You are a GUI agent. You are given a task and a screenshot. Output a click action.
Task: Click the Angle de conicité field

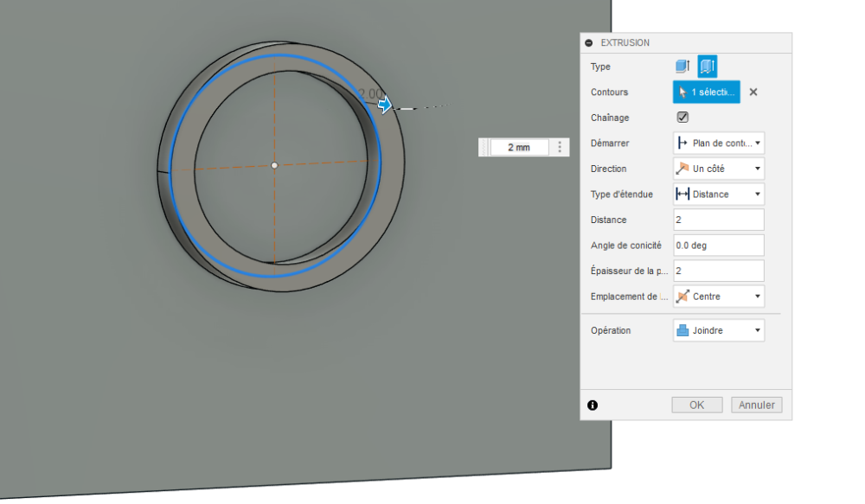pyautogui.click(x=719, y=246)
